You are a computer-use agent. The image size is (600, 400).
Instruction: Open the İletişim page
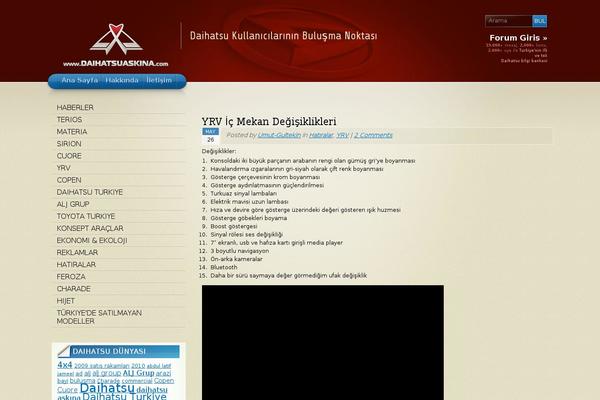tap(159, 80)
